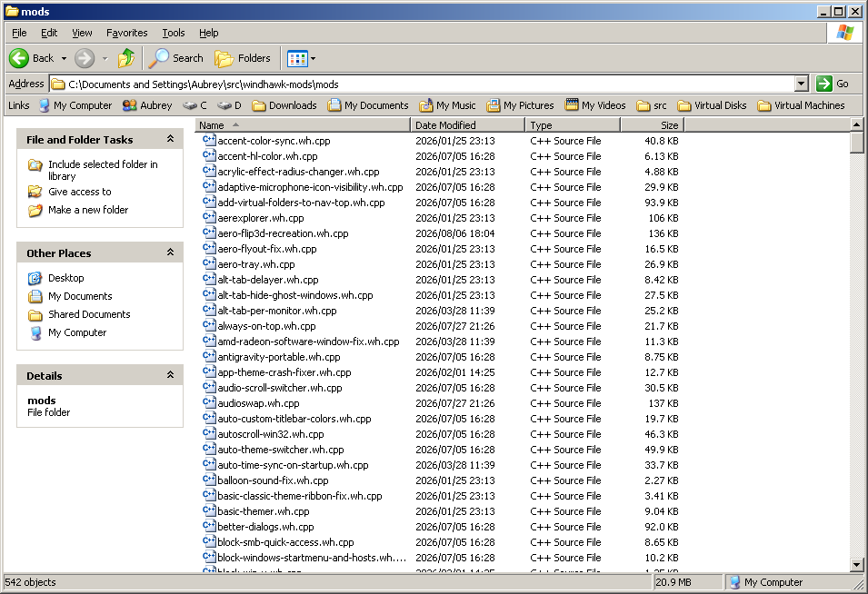Select better-dialogs.wh.cpp file name
Image resolution: width=868 pixels, height=594 pixels.
coord(265,527)
